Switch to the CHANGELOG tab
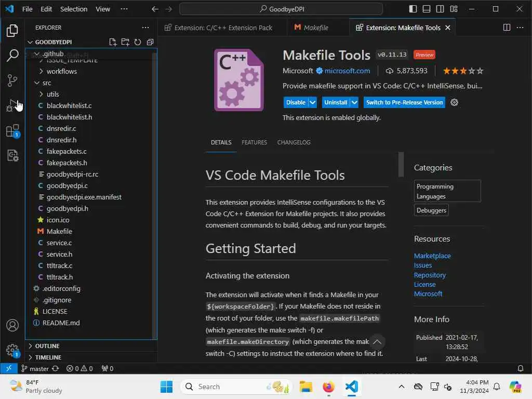Screen dimensions: 532x399 pyautogui.click(x=294, y=142)
